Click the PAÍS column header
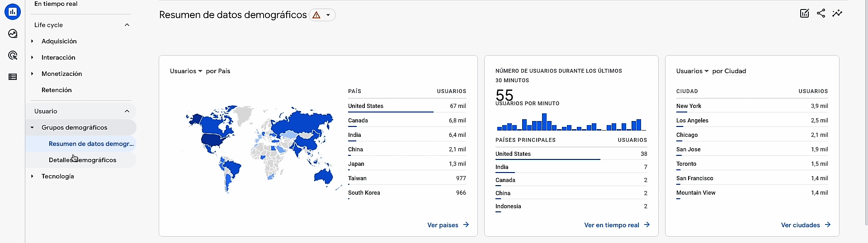868x243 pixels. point(354,91)
